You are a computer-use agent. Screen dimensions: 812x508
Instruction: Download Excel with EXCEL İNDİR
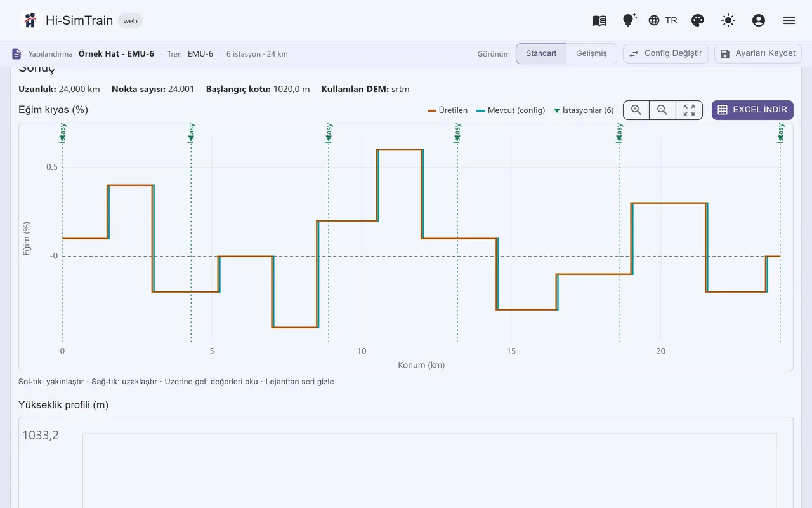click(x=752, y=110)
